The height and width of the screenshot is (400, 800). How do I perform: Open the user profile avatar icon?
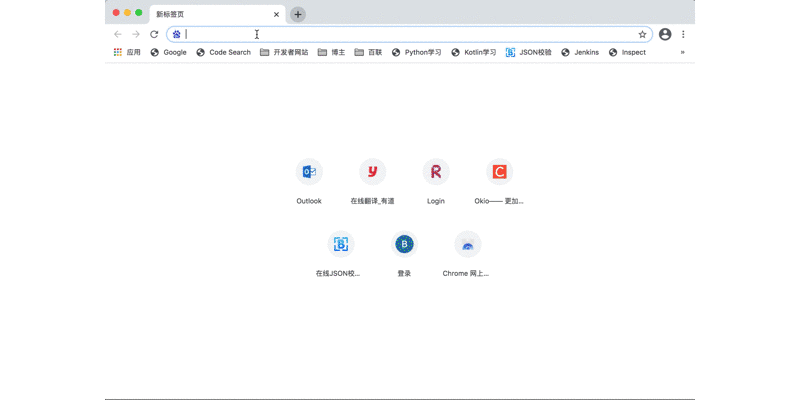pos(665,34)
